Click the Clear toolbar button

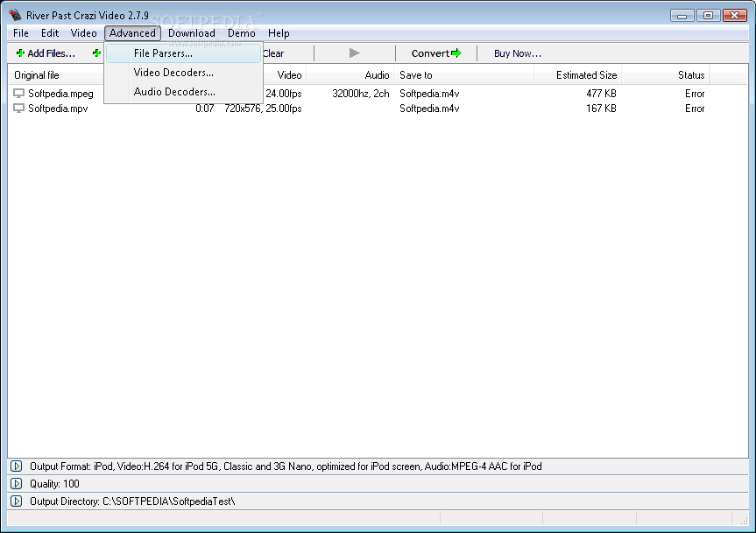[x=273, y=53]
